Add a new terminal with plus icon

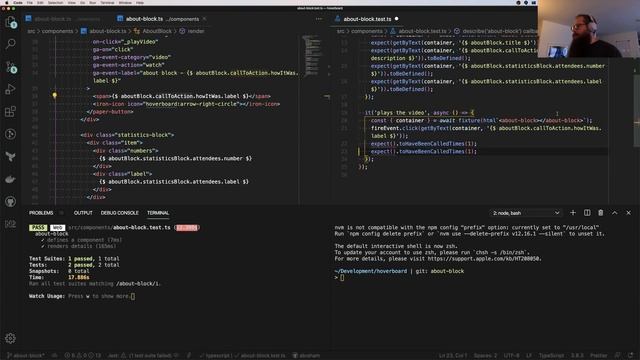[x=573, y=213]
